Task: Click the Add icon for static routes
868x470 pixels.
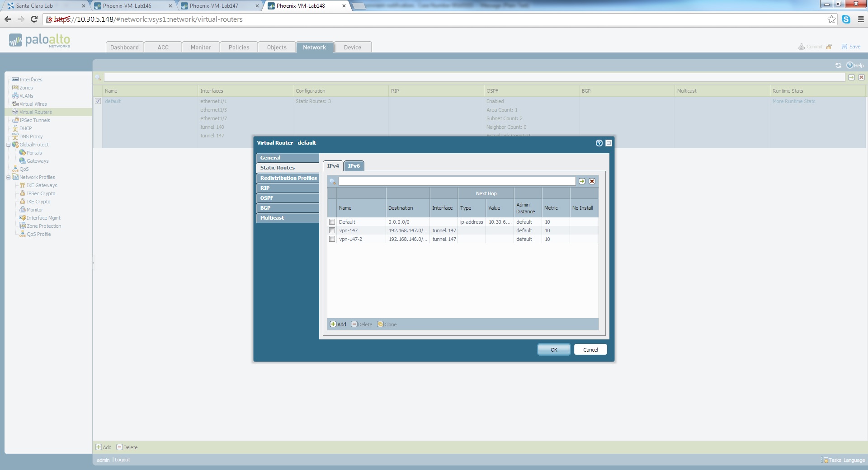Action: pyautogui.click(x=333, y=324)
